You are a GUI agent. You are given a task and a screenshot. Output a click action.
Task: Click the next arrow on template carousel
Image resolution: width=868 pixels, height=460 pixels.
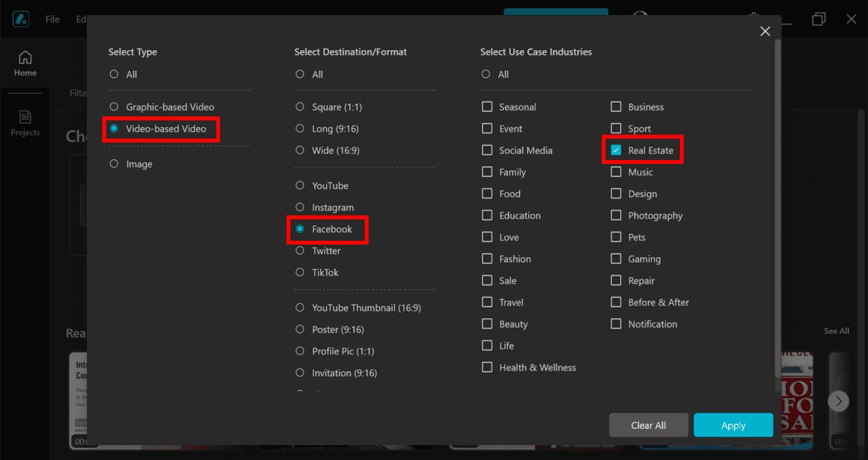click(x=839, y=401)
